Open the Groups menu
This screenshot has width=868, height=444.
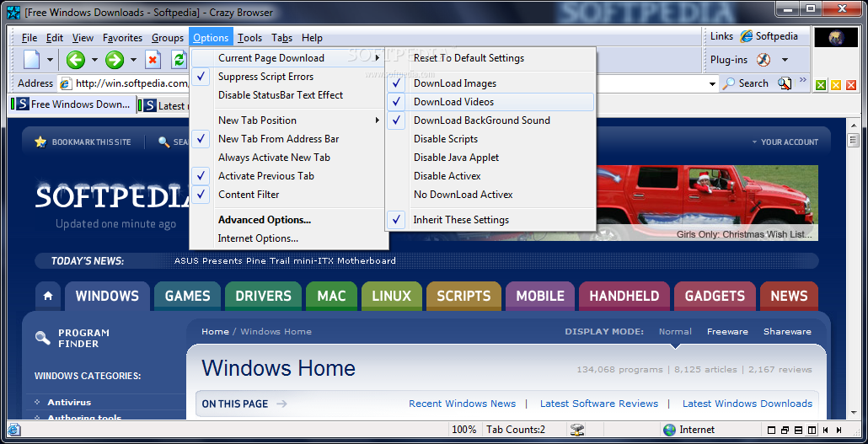click(168, 38)
